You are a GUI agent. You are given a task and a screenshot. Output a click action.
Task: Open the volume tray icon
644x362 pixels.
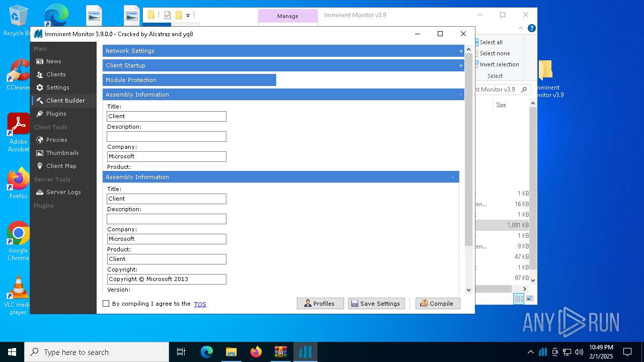click(x=579, y=352)
